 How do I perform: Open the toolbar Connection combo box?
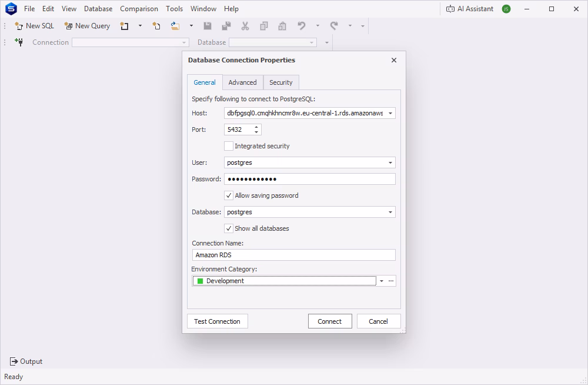[130, 42]
